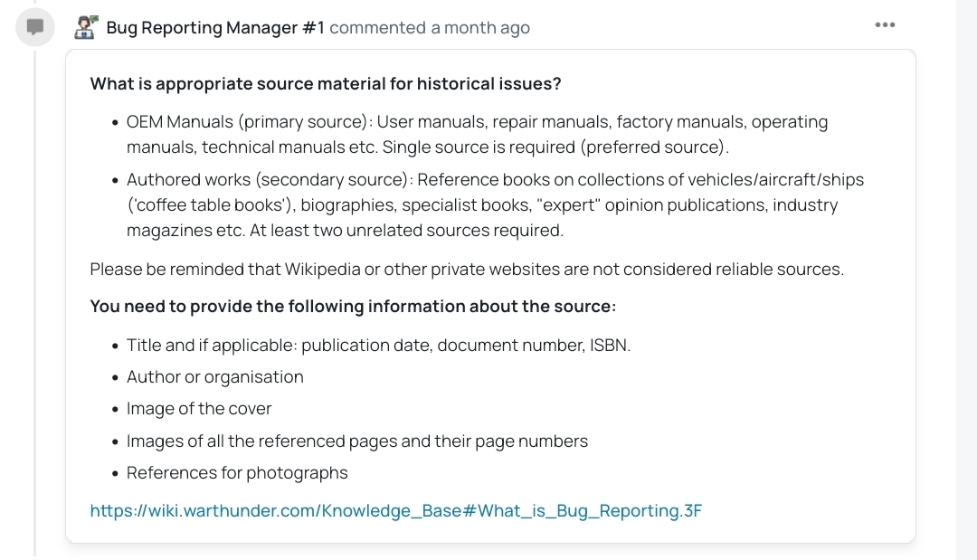Click the "You need to provide" bold heading
977x560 pixels.
click(x=353, y=307)
